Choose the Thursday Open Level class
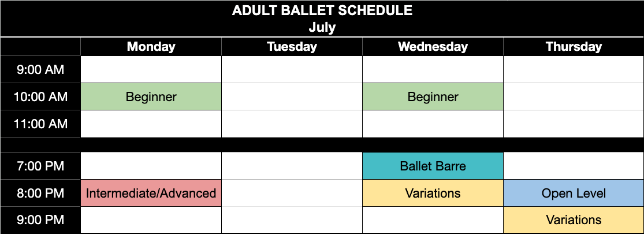 click(574, 193)
